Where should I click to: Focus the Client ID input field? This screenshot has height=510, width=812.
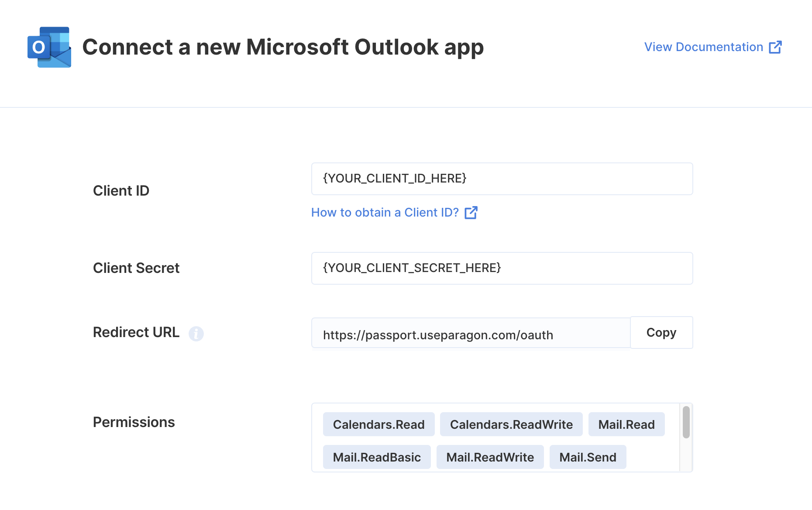tap(502, 179)
